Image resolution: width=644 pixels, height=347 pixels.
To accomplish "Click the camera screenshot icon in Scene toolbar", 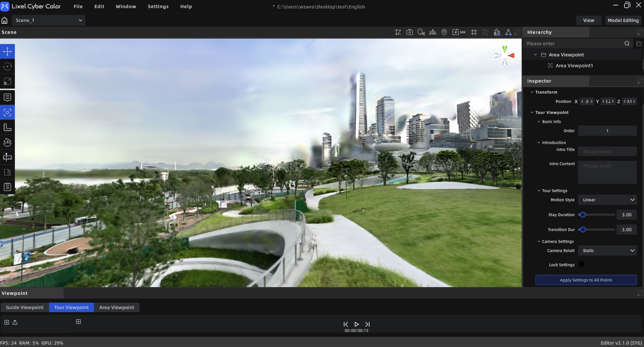I will coord(410,32).
